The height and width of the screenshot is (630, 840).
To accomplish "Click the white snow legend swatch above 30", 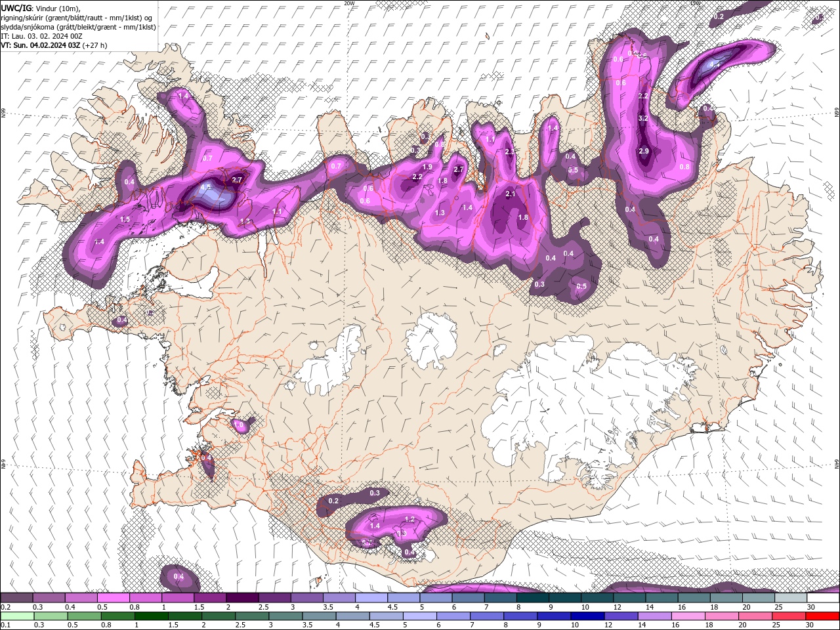I will (x=823, y=598).
